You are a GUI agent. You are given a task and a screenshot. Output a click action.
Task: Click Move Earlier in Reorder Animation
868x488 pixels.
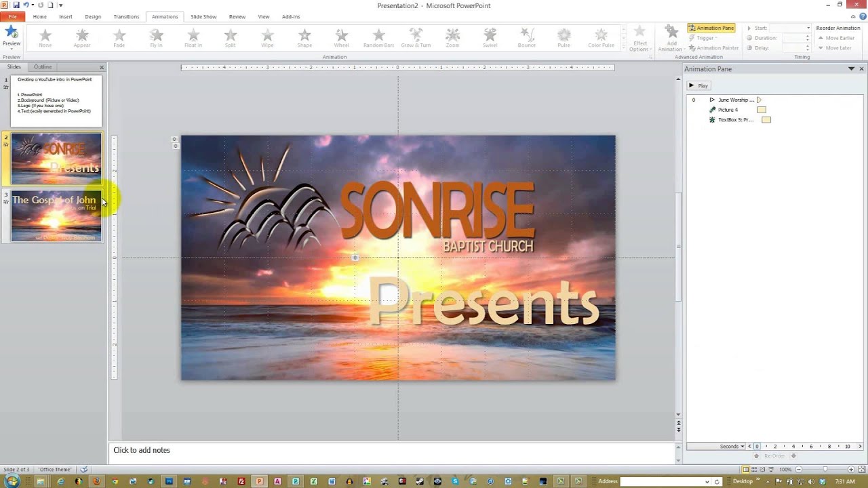point(835,38)
